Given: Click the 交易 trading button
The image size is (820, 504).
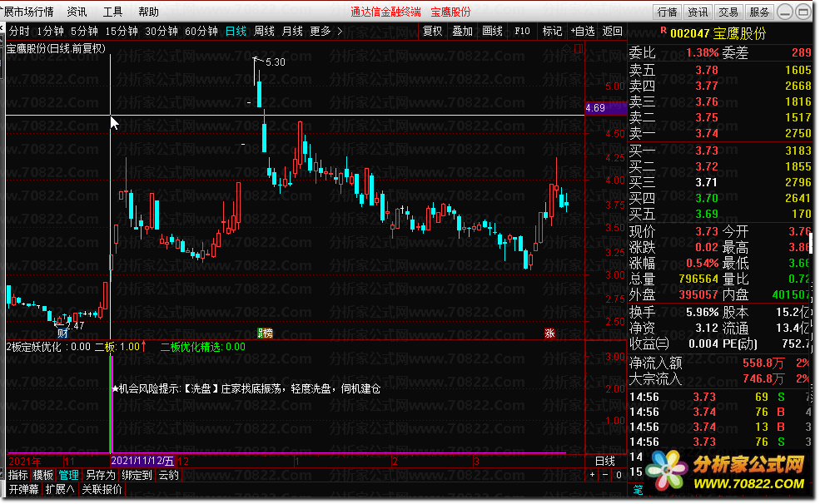Looking at the screenshot, I should (x=728, y=12).
